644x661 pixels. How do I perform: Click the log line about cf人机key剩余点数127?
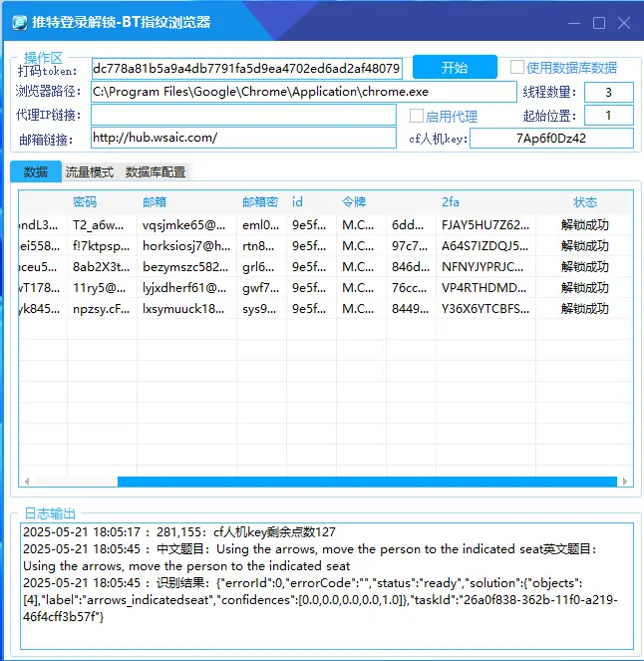coord(179,532)
